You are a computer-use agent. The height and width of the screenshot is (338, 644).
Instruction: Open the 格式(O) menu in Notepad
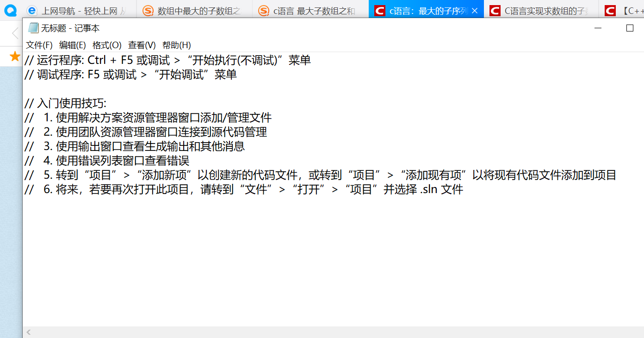pyautogui.click(x=107, y=45)
